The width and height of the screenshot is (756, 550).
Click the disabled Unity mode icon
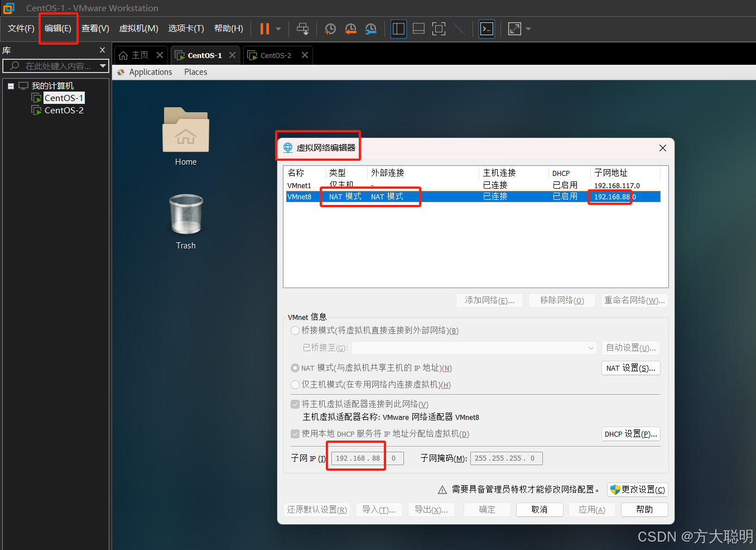[x=459, y=28]
